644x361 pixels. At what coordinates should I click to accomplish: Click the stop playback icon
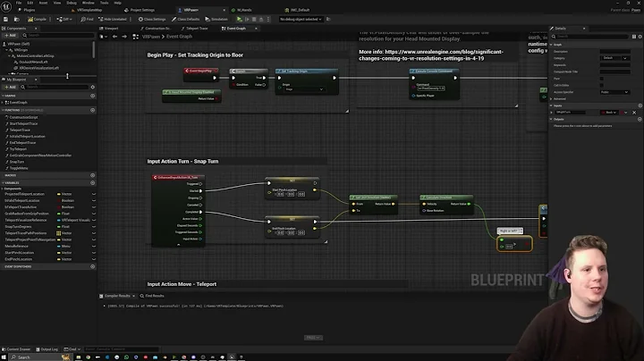[254, 20]
